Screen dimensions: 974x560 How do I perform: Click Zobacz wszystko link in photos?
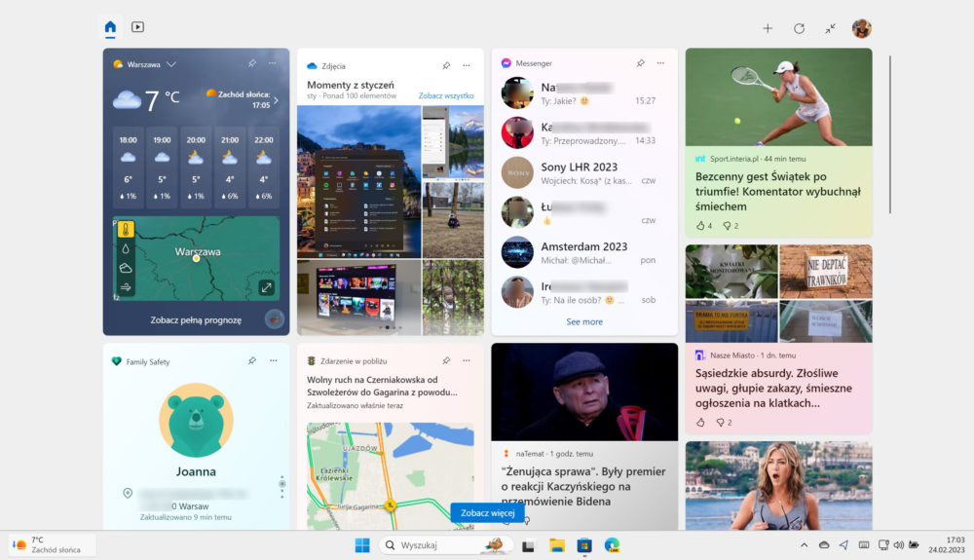(446, 95)
